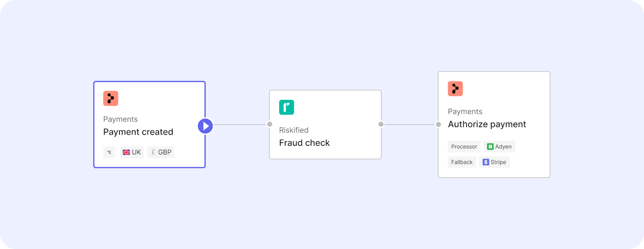Image resolution: width=644 pixels, height=249 pixels.
Task: Open the Payment created title
Action: pyautogui.click(x=138, y=132)
